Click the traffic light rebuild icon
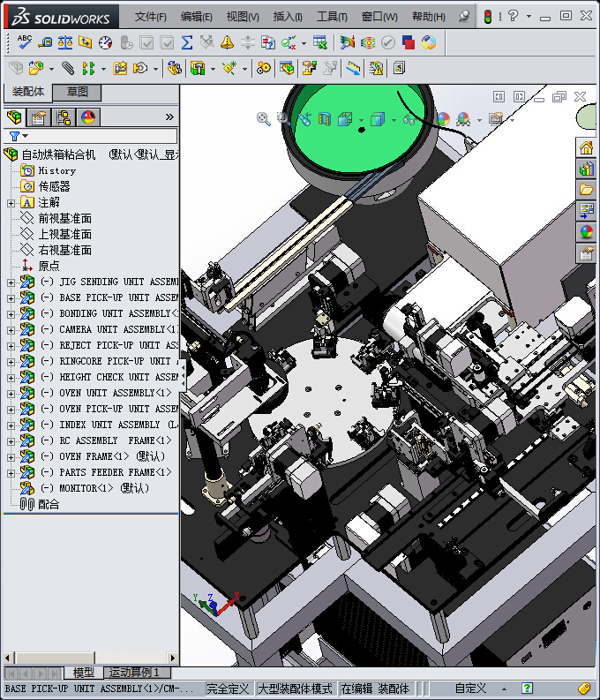 point(487,16)
